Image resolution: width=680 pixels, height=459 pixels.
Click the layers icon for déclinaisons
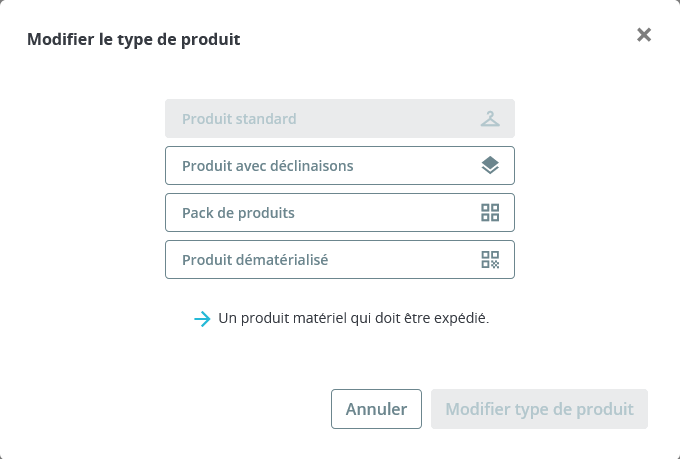[489, 166]
